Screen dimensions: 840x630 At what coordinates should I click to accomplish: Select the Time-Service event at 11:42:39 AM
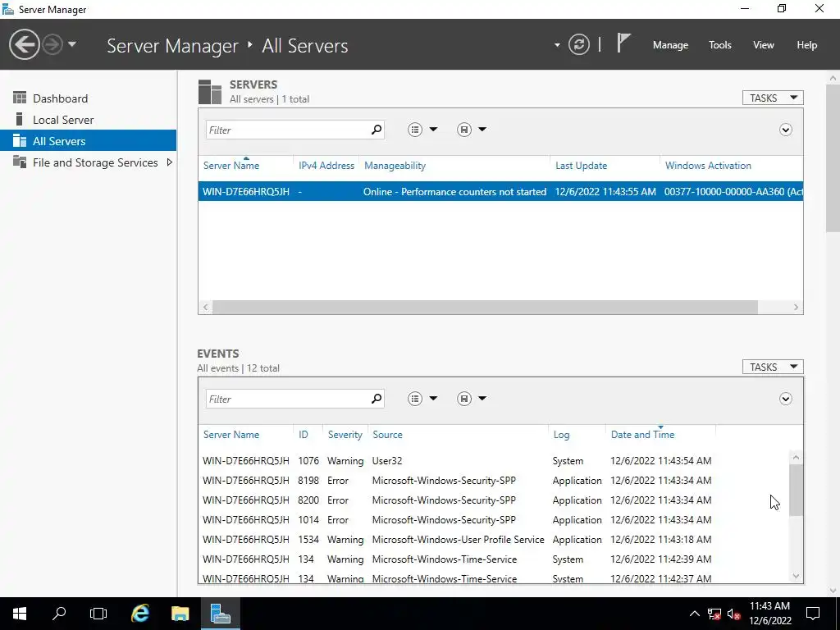pyautogui.click(x=493, y=559)
